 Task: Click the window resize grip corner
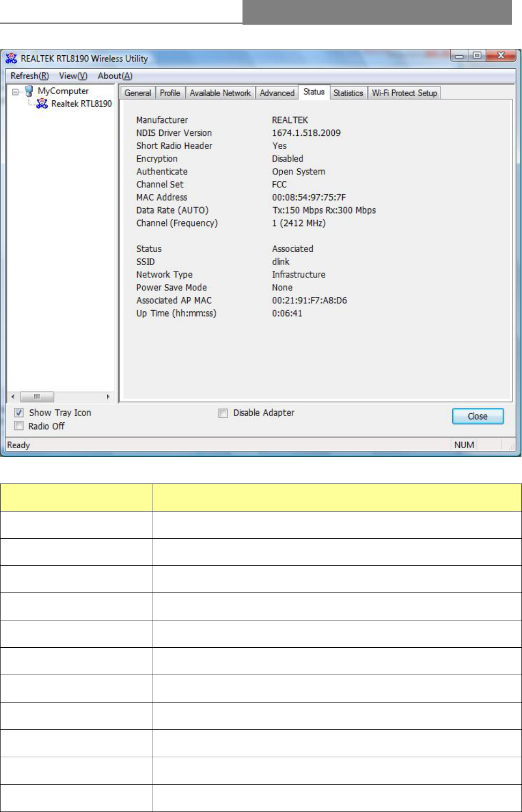[511, 446]
